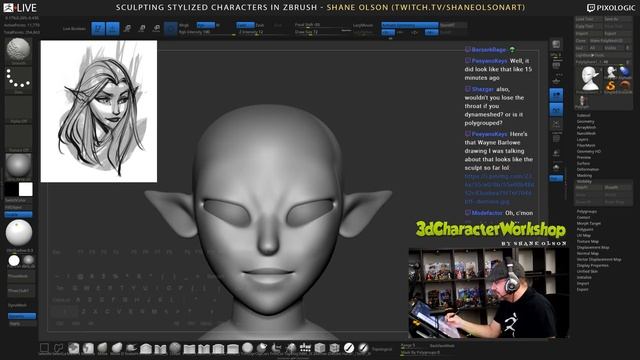Open the link in PeeyansKeys chat message
640x360 pixels.
coord(499,189)
